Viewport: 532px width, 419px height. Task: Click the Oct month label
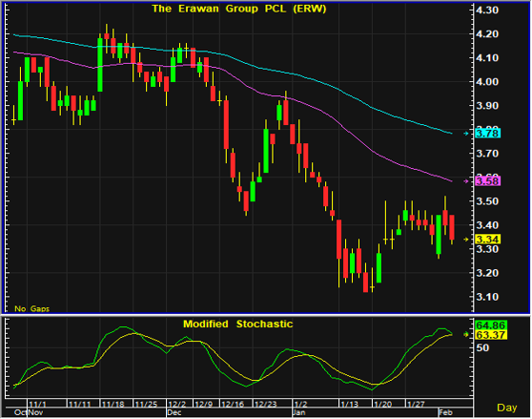click(20, 412)
